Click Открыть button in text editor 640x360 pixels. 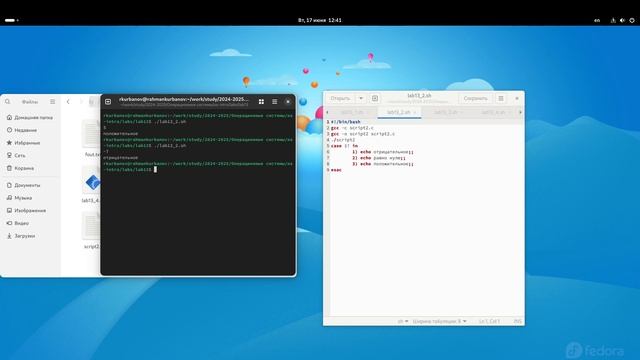[340, 98]
